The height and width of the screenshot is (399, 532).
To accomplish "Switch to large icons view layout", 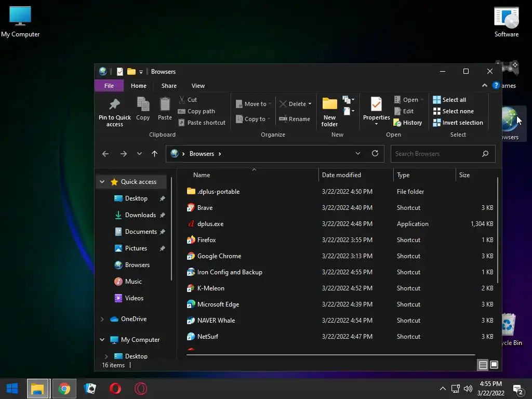I will coord(494,365).
